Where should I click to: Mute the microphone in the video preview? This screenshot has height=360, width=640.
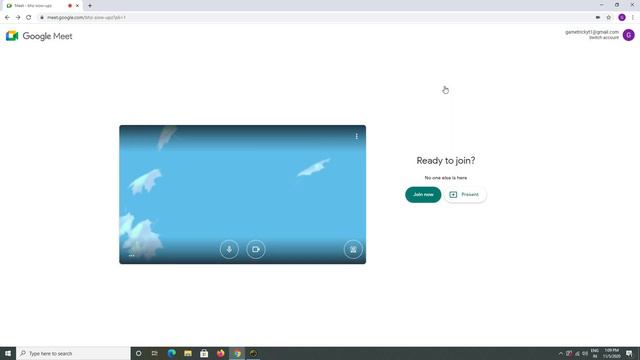[x=229, y=249]
